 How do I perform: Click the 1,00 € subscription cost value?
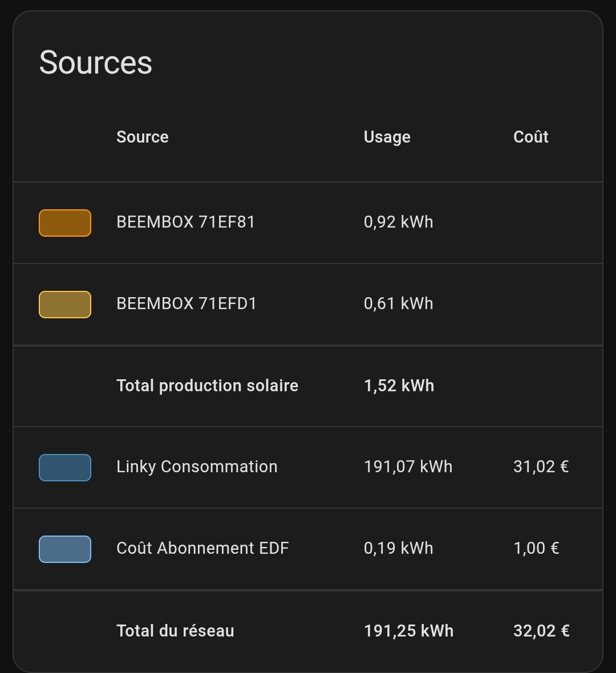[536, 549]
